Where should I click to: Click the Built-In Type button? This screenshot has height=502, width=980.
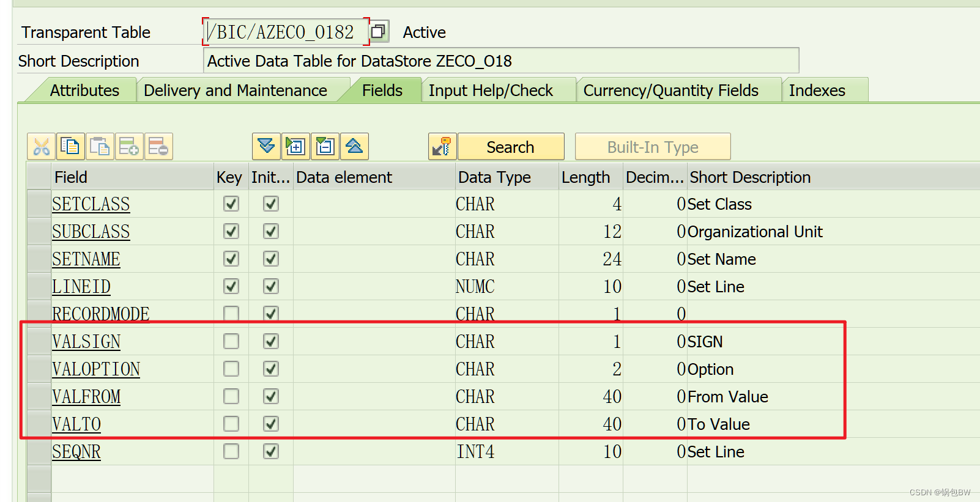(x=653, y=147)
